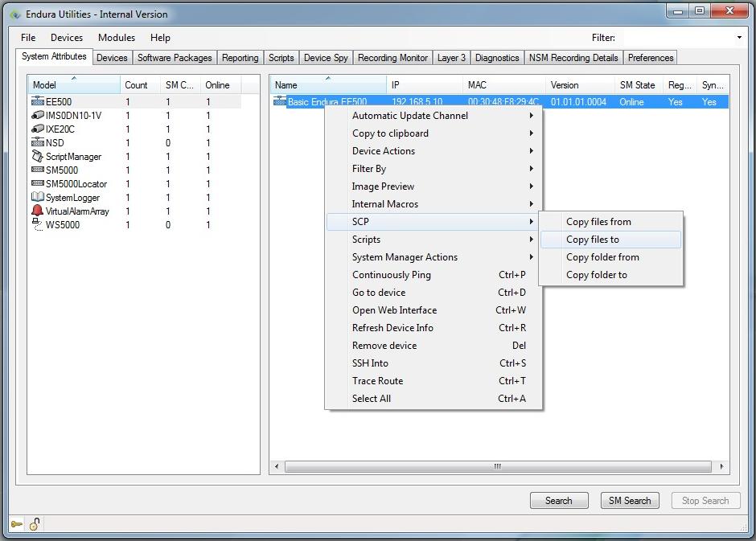756x541 pixels.
Task: Open the Help menu
Action: (x=160, y=38)
